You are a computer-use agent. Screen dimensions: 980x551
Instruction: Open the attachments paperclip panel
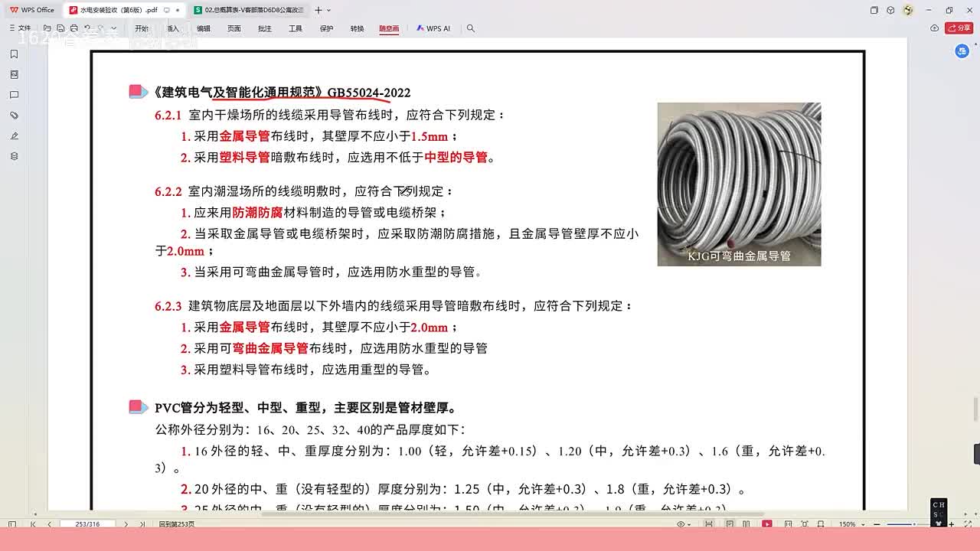pos(14,116)
